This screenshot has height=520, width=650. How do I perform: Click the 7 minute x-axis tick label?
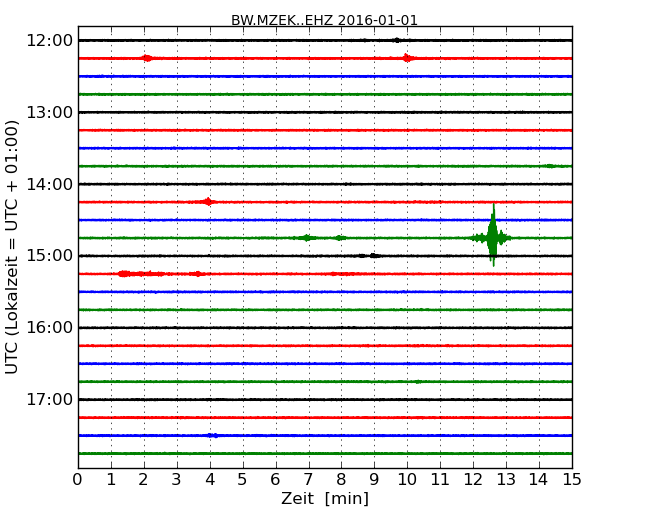308,479
